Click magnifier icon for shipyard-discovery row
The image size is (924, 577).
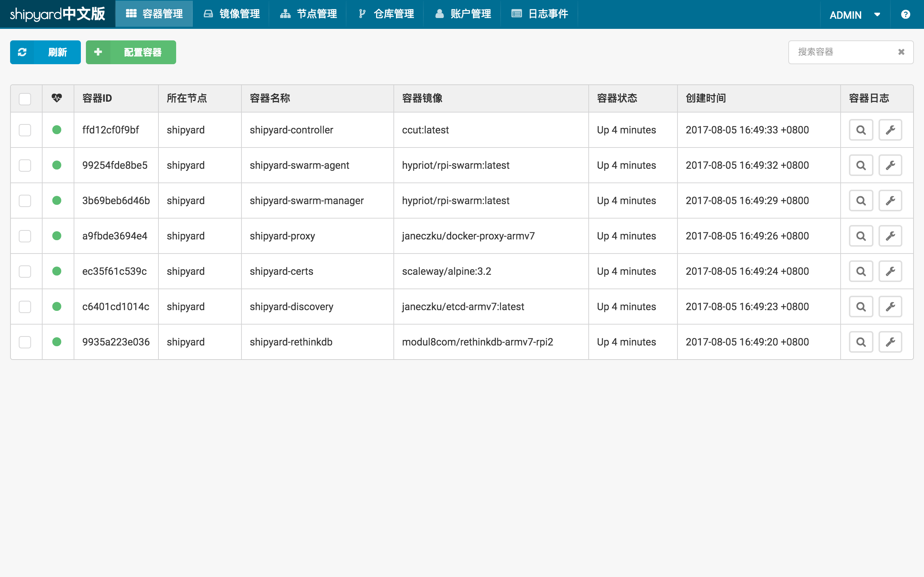point(860,307)
